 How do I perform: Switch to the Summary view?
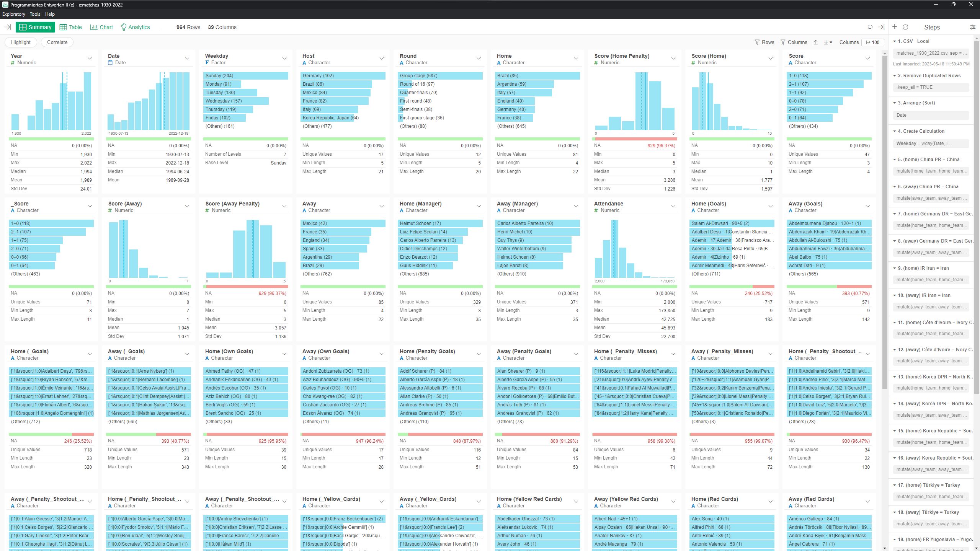(x=35, y=27)
